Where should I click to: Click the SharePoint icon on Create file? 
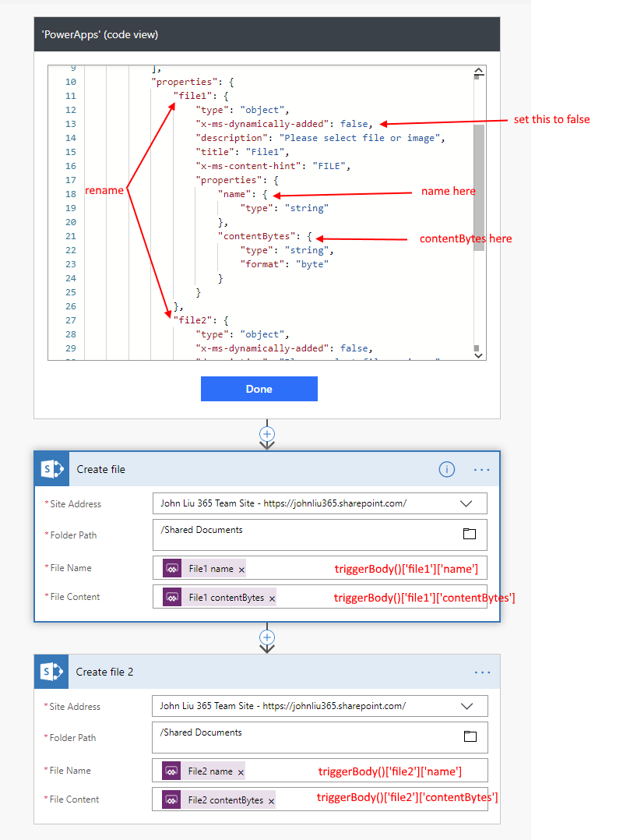[x=52, y=469]
